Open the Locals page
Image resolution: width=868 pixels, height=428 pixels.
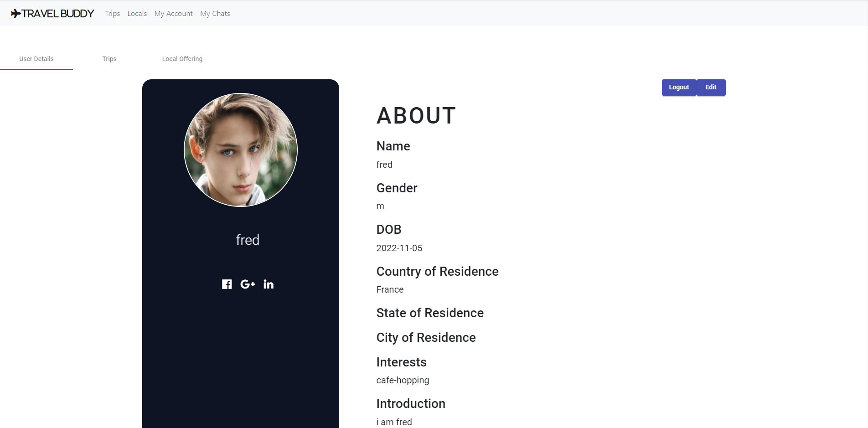(137, 13)
